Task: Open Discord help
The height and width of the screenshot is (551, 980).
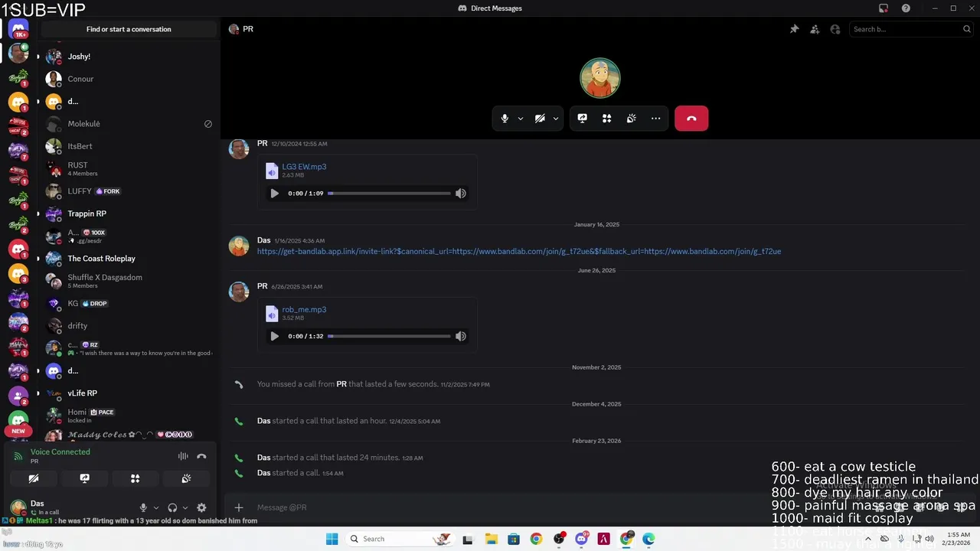Action: (x=906, y=8)
